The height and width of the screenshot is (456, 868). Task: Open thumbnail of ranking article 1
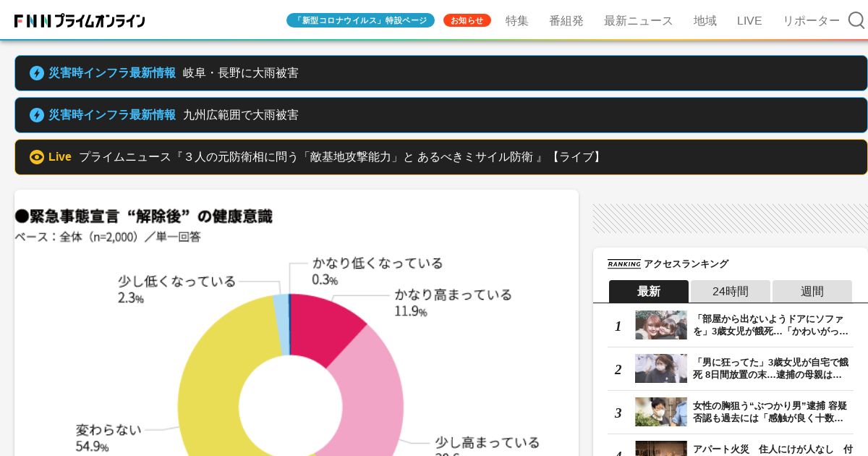point(661,325)
